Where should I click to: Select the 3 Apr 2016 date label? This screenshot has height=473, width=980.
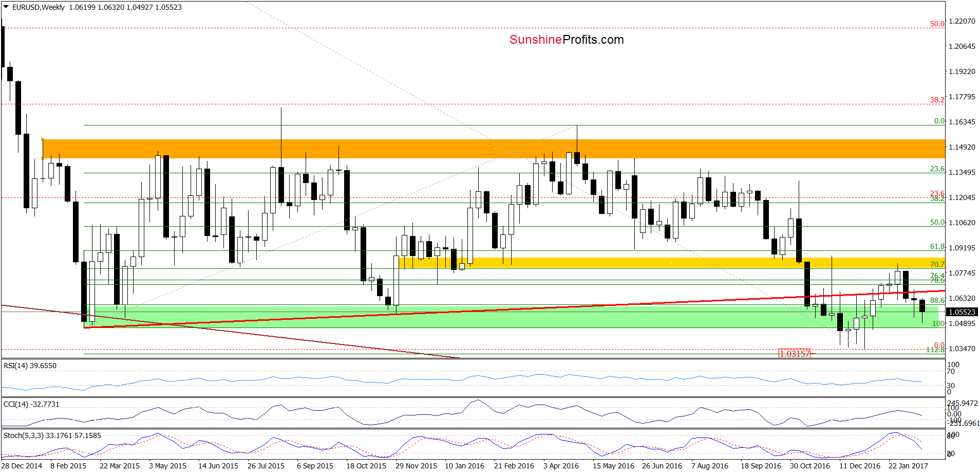pyautogui.click(x=561, y=466)
